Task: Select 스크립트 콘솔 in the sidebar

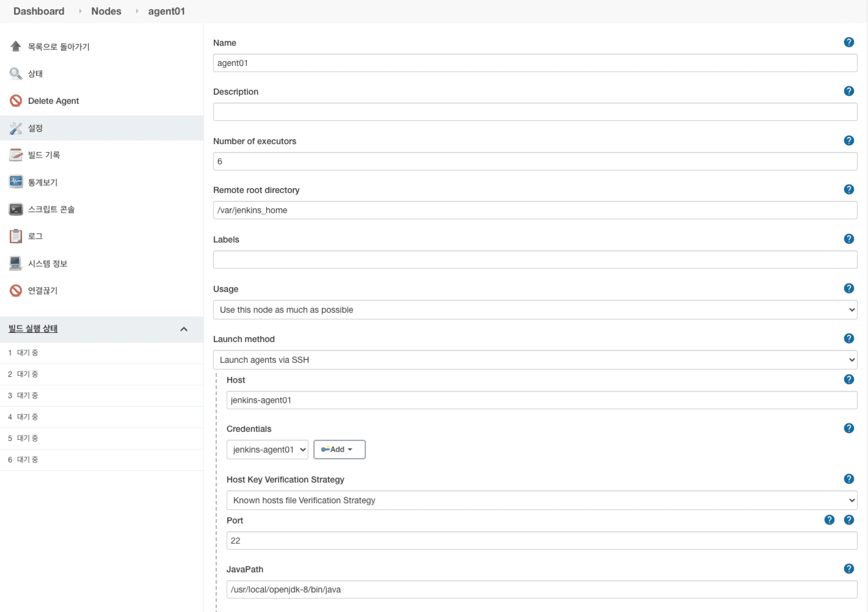Action: click(x=51, y=209)
